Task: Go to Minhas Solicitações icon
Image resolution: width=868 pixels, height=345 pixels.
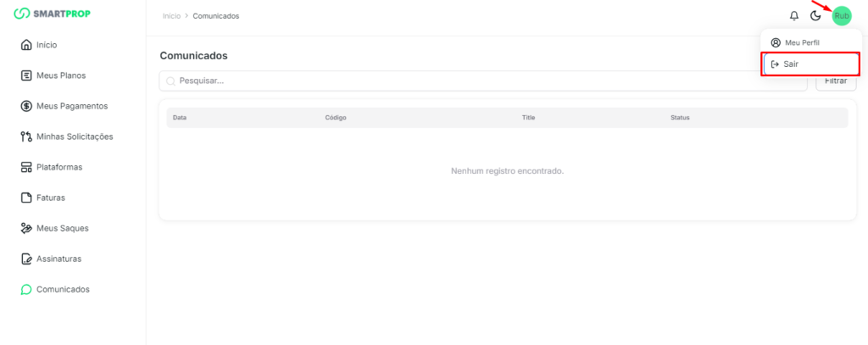Action: (26, 136)
